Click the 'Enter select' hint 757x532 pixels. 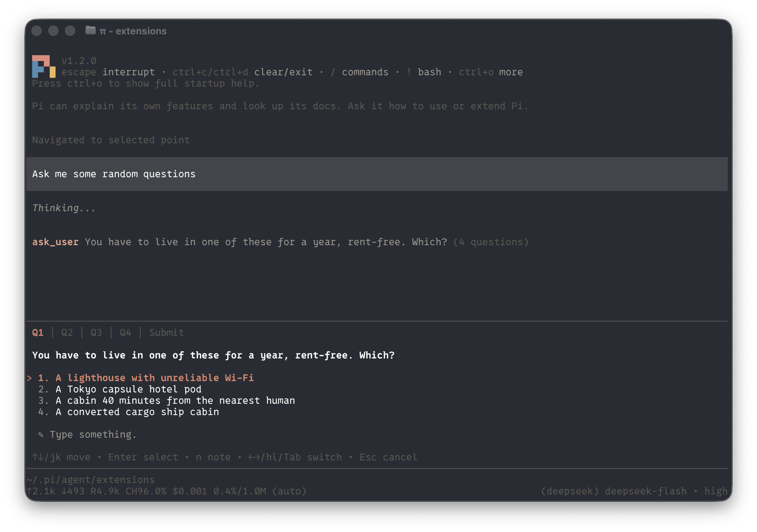click(x=143, y=457)
